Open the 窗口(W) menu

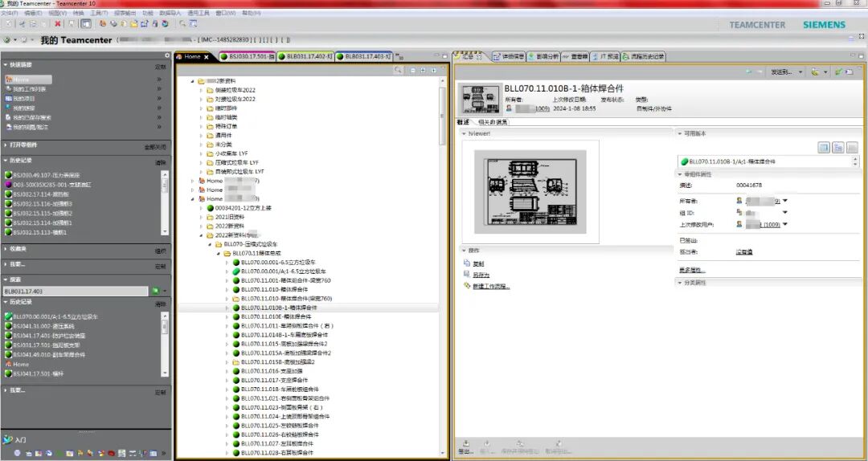225,12
